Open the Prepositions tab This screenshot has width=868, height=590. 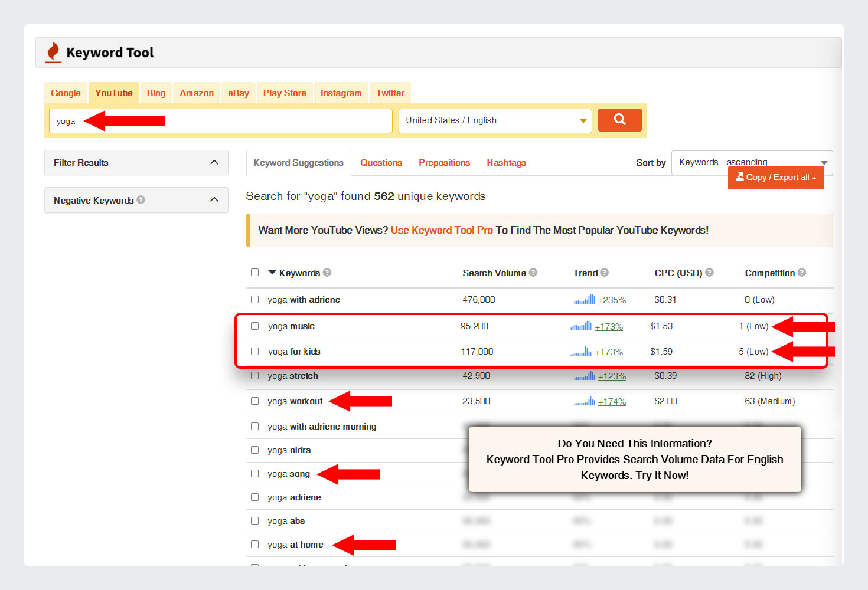pos(445,163)
